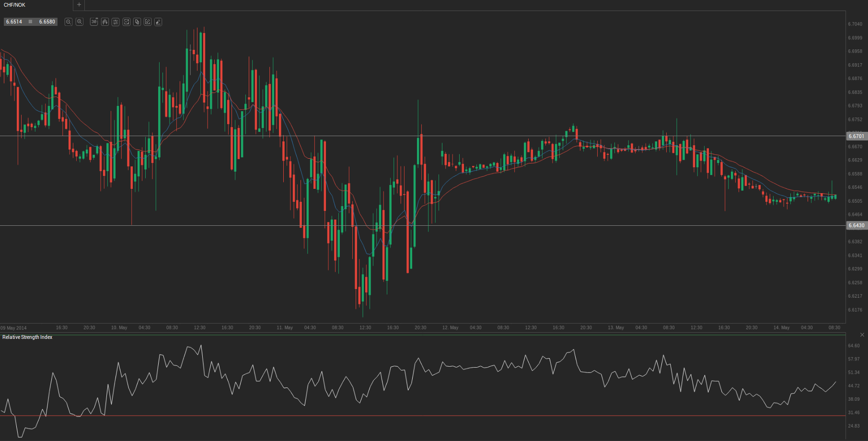868x441 pixels.
Task: Click the 44.72 RSI axis value
Action: pos(854,385)
